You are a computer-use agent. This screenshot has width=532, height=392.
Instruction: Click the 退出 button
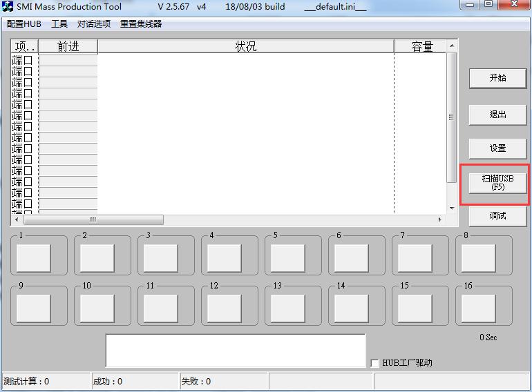click(x=497, y=115)
